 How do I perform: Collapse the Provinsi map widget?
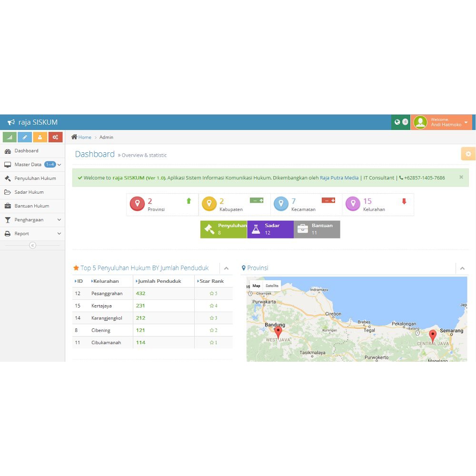click(462, 268)
